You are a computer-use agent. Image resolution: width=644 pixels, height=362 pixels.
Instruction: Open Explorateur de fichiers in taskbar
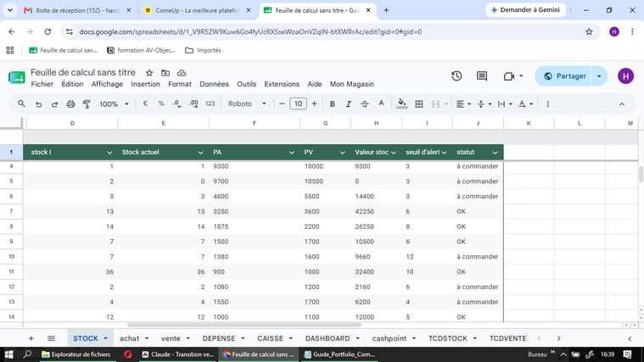pos(76,354)
